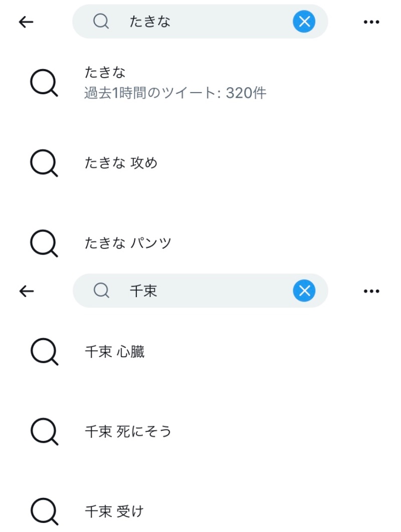The width and height of the screenshot is (401, 532).
Task: Clear the たきな search field
Action: 304,22
